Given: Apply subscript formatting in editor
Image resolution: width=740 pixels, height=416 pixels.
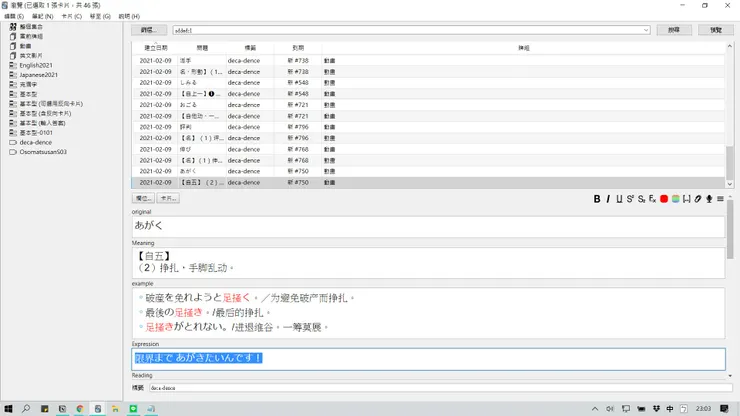Looking at the screenshot, I should click(641, 199).
